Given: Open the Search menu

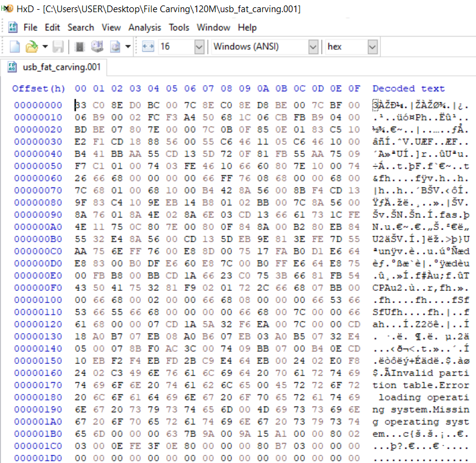Looking at the screenshot, I should 81,27.
